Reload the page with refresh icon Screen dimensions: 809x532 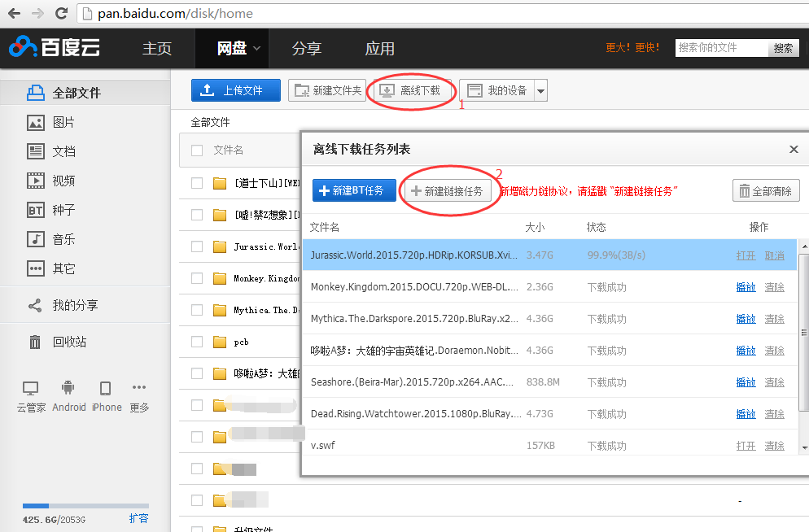(61, 13)
